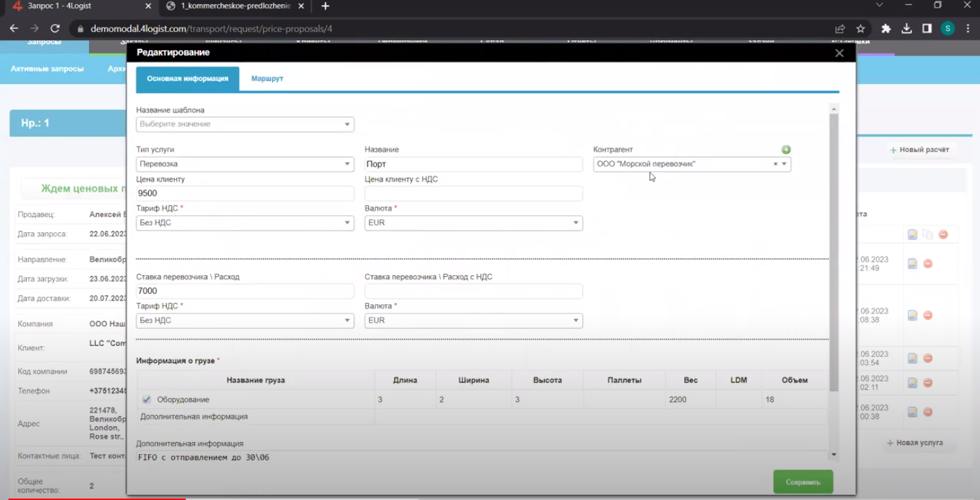Open the browser share page icon
980x500 pixels.
840,29
